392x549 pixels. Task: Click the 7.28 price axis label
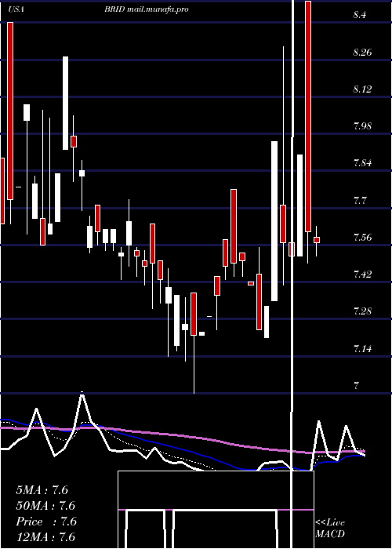pyautogui.click(x=362, y=311)
